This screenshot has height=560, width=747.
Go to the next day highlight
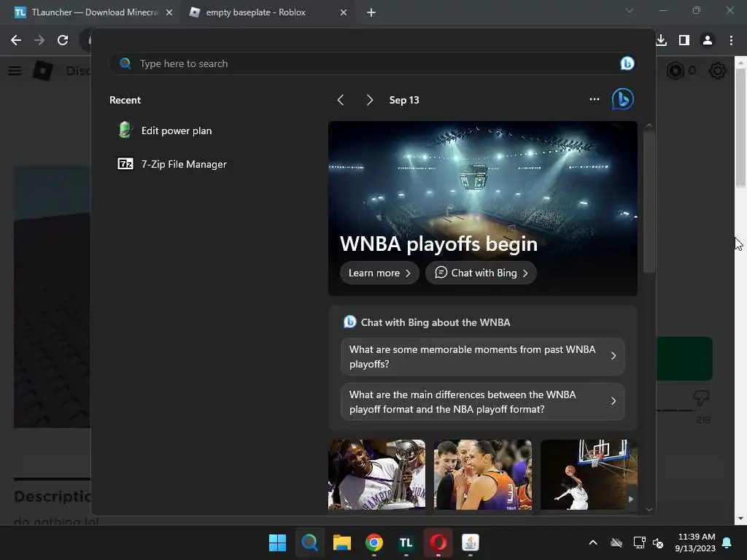(369, 100)
